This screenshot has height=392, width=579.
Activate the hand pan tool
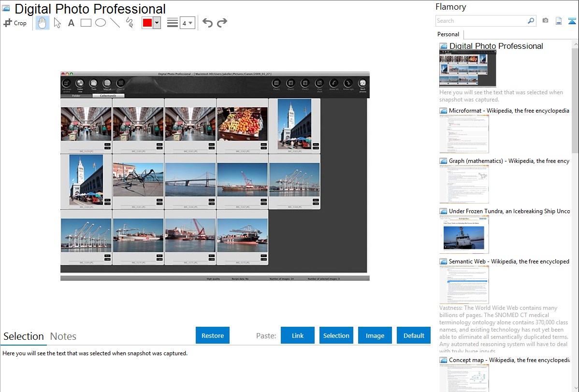point(43,23)
